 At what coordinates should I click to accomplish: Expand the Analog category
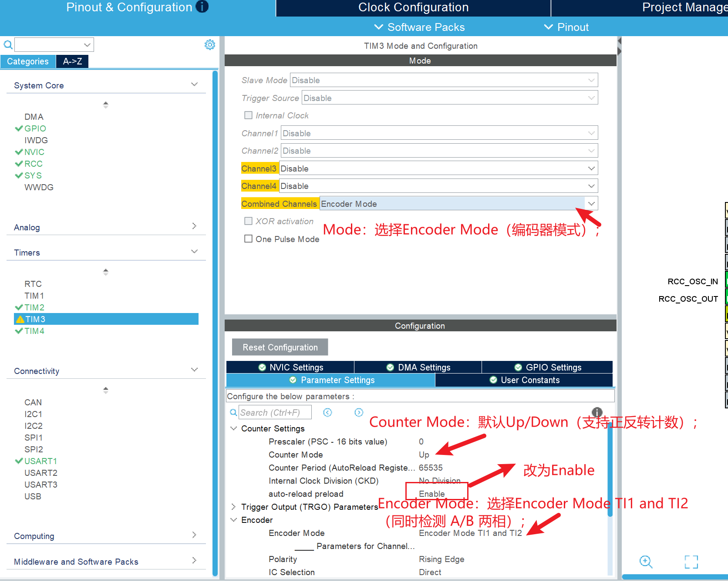coord(194,226)
